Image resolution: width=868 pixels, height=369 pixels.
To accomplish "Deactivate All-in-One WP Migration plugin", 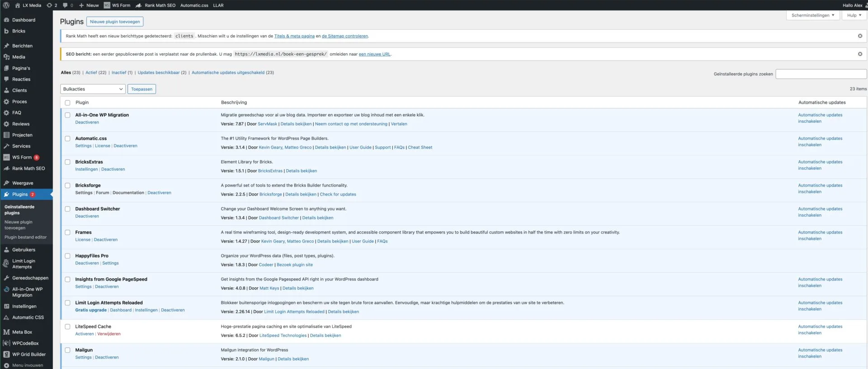I will coord(87,122).
